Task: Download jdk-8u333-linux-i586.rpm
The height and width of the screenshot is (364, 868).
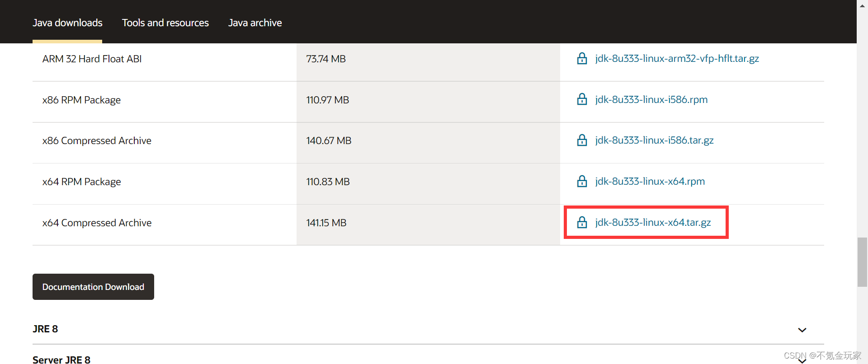Action: [x=651, y=100]
